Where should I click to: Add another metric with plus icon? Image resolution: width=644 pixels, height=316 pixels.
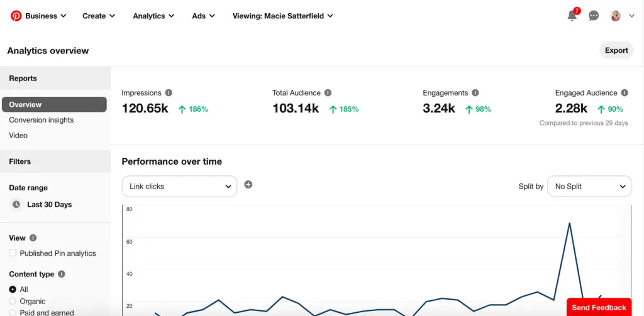248,185
